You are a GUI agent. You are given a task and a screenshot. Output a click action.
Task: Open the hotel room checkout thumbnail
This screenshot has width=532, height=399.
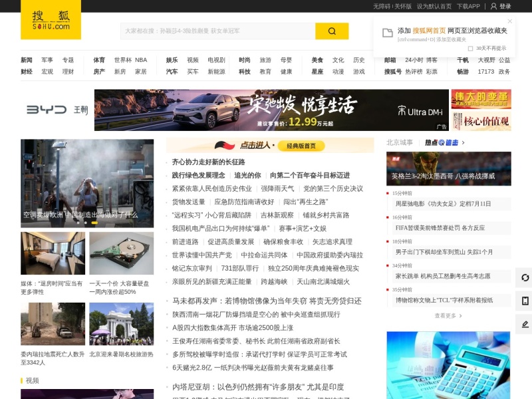53,253
